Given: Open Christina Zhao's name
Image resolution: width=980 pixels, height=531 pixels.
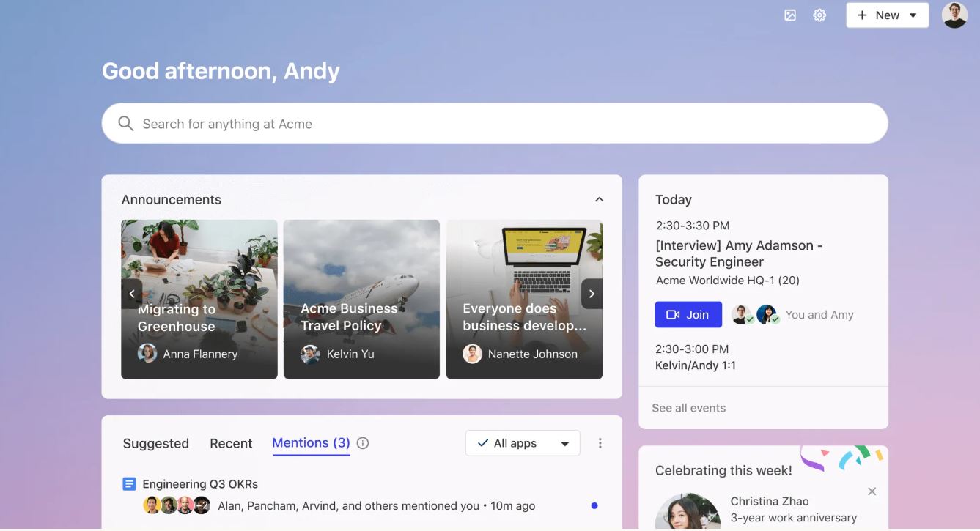Looking at the screenshot, I should 770,501.
